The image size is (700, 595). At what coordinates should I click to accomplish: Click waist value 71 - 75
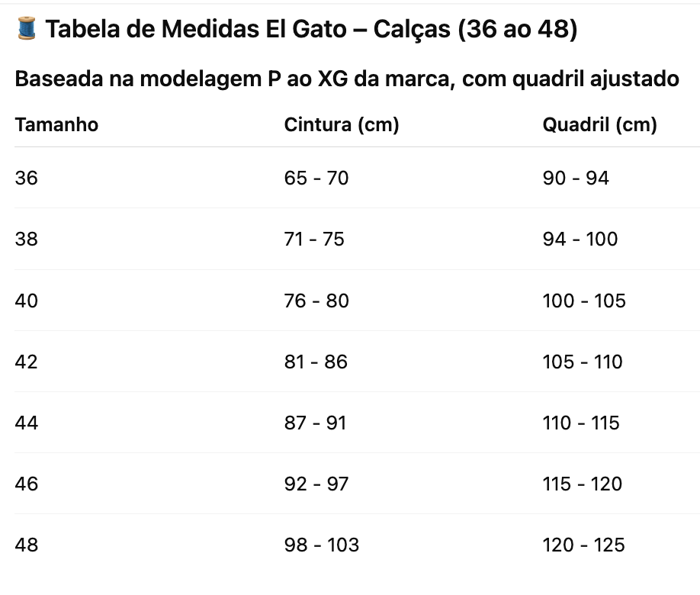tap(314, 239)
